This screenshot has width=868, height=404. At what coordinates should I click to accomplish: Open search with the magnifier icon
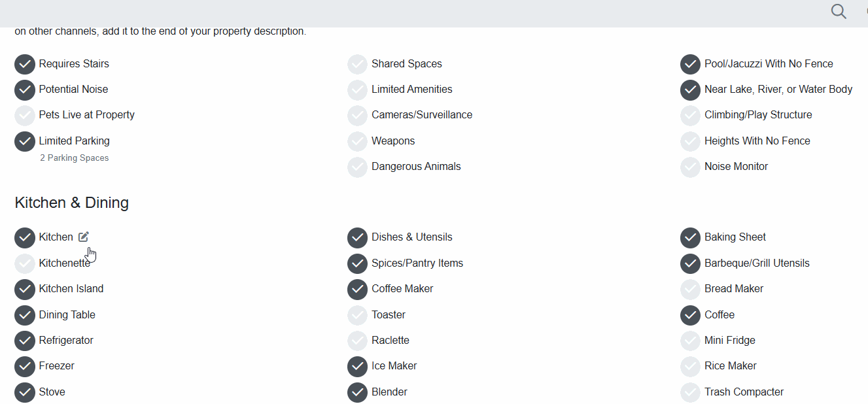(839, 11)
